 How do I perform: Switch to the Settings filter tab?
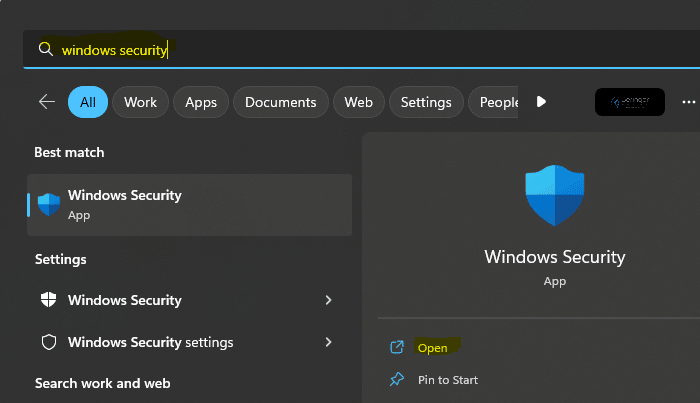[x=426, y=102]
